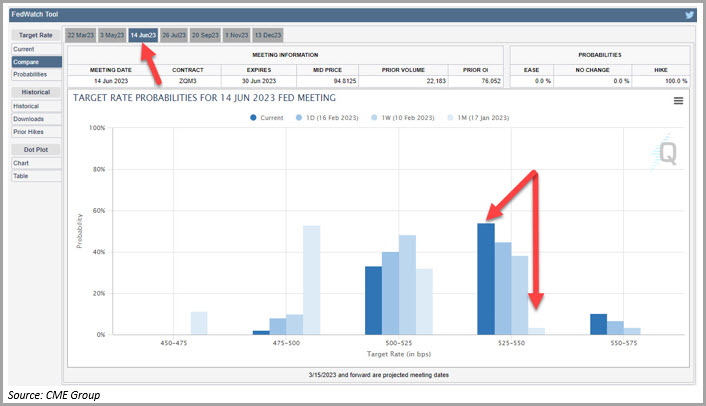Select the 14 Jun23 meeting tab
Screen dimensions: 706x406
(x=143, y=35)
